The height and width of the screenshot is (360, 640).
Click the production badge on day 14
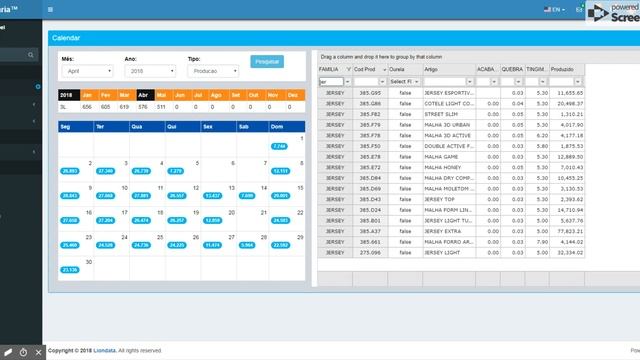pyautogui.click(x=247, y=196)
